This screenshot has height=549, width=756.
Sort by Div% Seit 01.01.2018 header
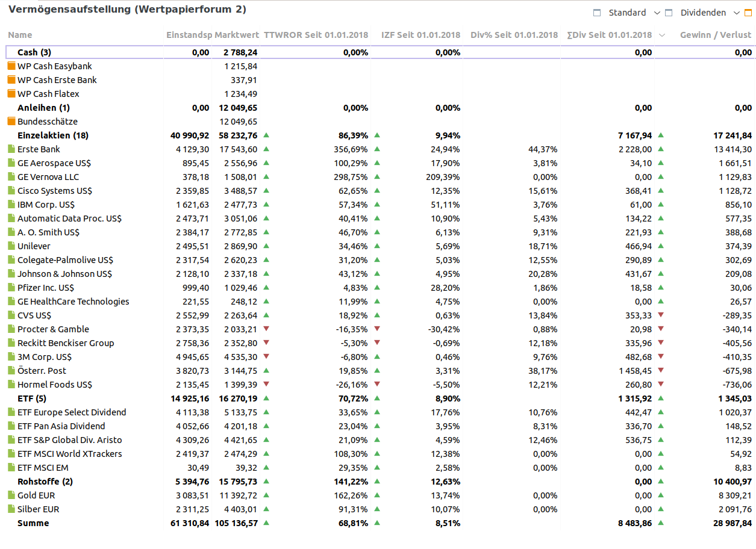514,35
